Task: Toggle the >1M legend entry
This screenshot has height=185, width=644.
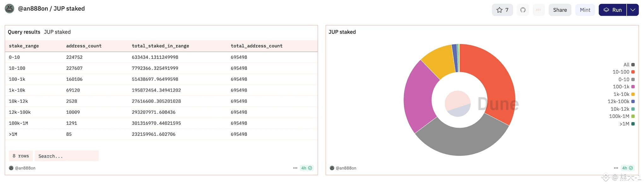Action: click(x=627, y=124)
